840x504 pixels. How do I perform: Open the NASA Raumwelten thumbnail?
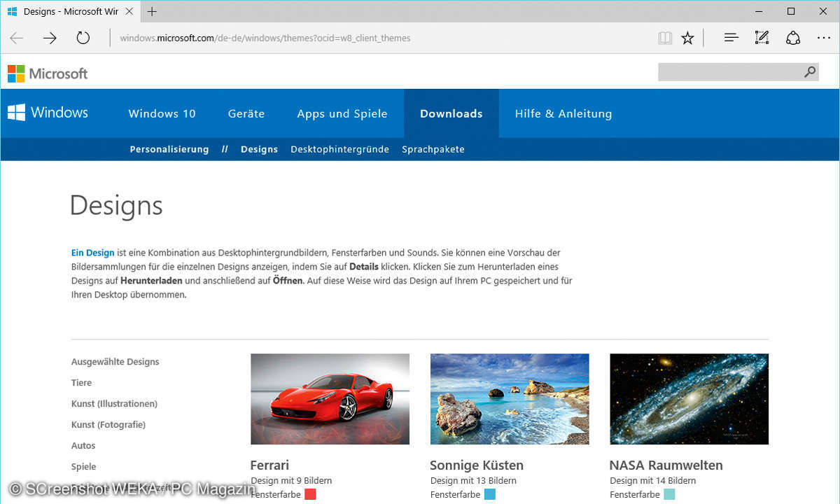tap(689, 399)
